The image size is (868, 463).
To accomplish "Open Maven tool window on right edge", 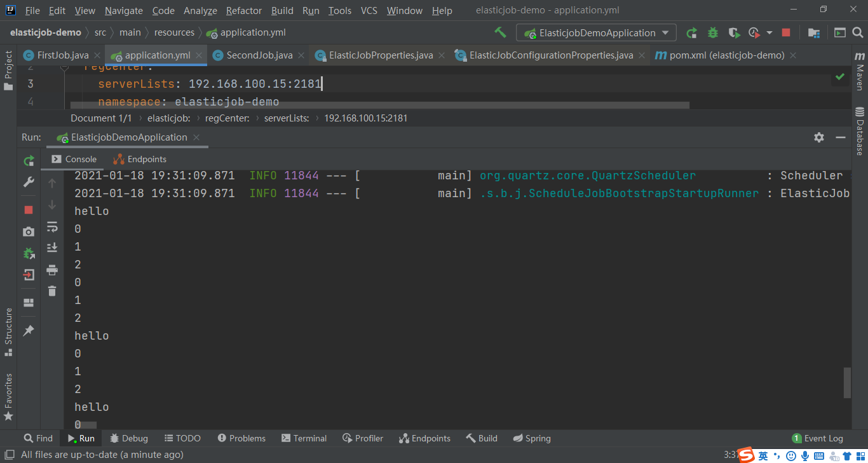I will (x=860, y=71).
